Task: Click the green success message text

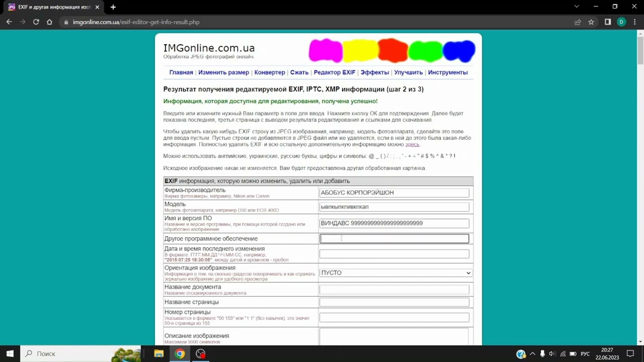Action: coord(270,101)
